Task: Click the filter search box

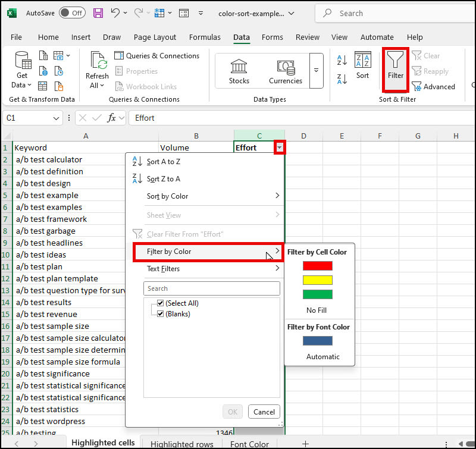Action: 211,288
